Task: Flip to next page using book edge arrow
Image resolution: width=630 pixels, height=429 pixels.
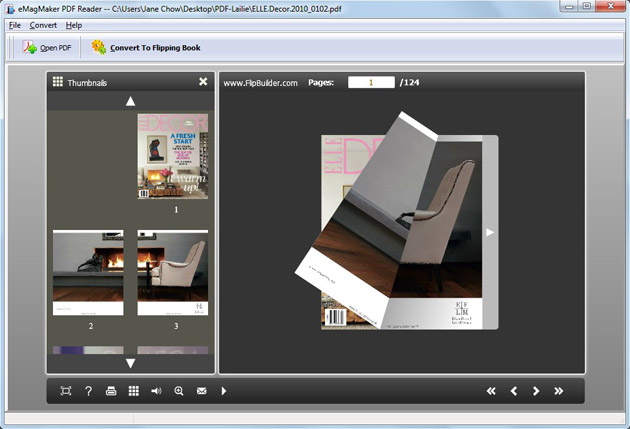Action: click(490, 232)
